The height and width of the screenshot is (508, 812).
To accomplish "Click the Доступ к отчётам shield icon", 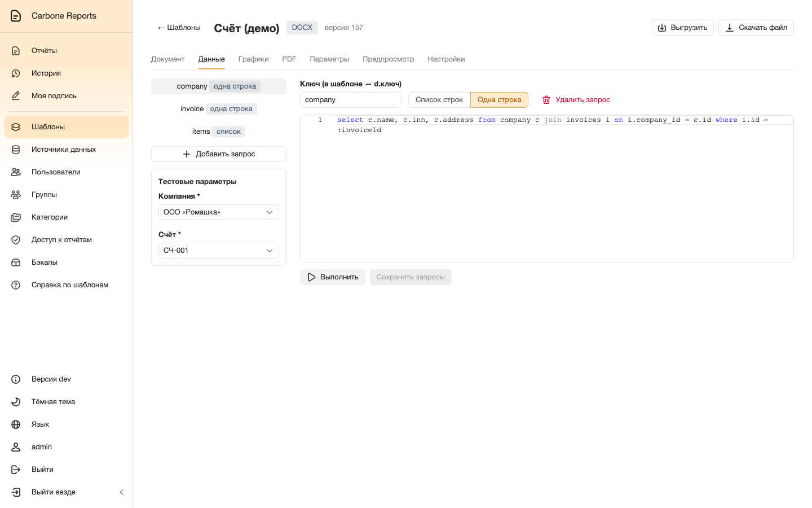I will pos(16,240).
